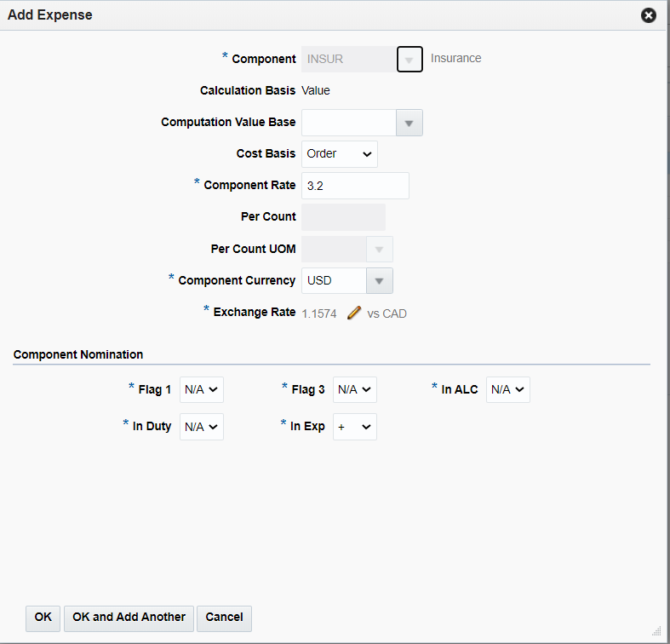Click the Per Count field
Screen dimensions: 670x644
click(x=343, y=217)
